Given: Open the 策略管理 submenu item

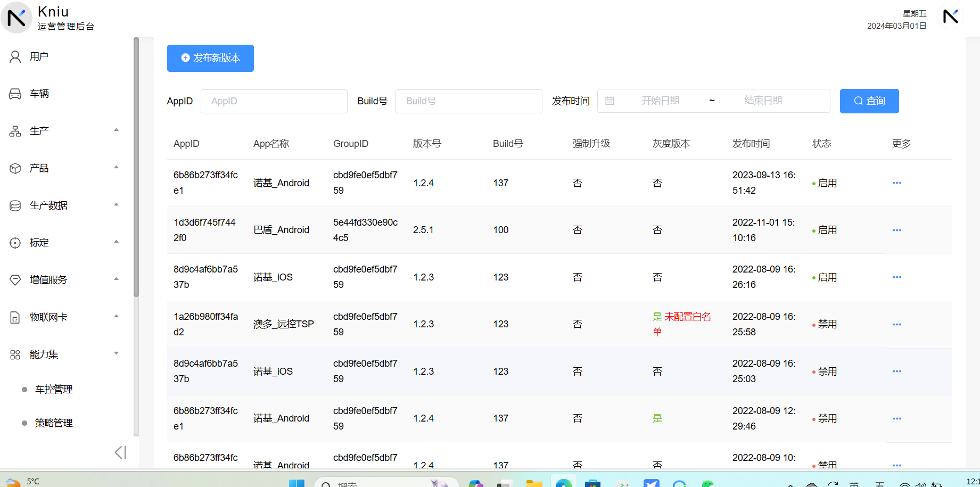Looking at the screenshot, I should point(54,423).
